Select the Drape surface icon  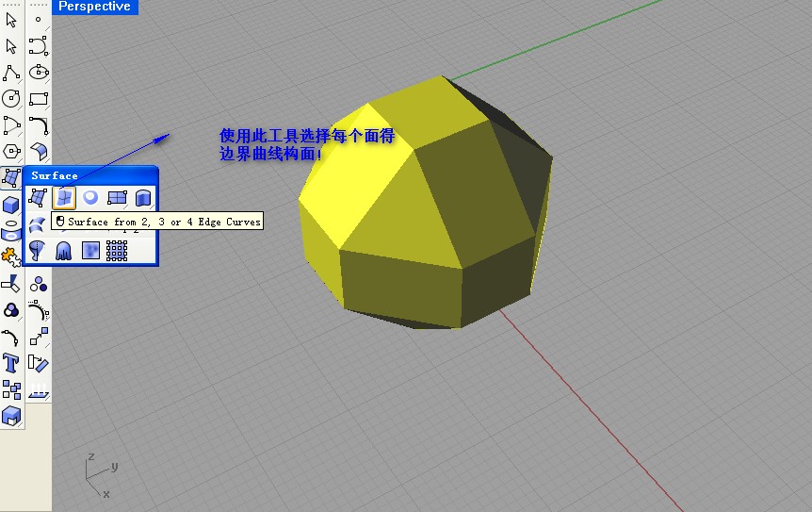[x=64, y=251]
